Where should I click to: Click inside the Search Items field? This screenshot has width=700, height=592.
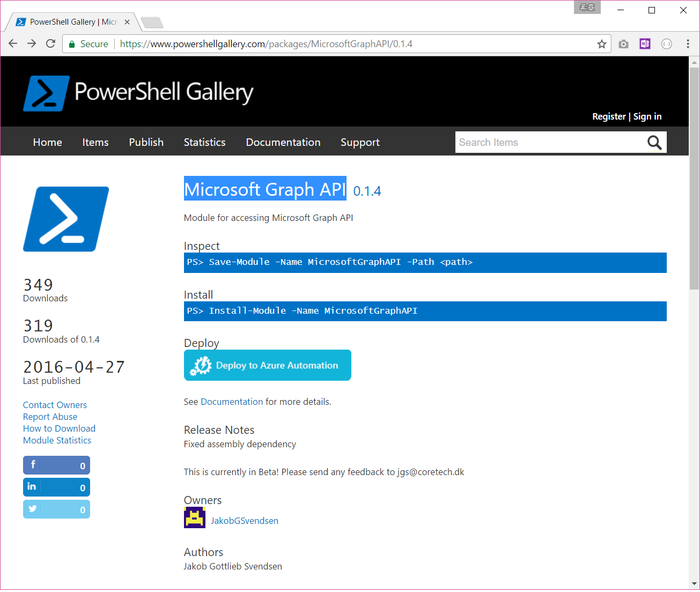click(536, 142)
